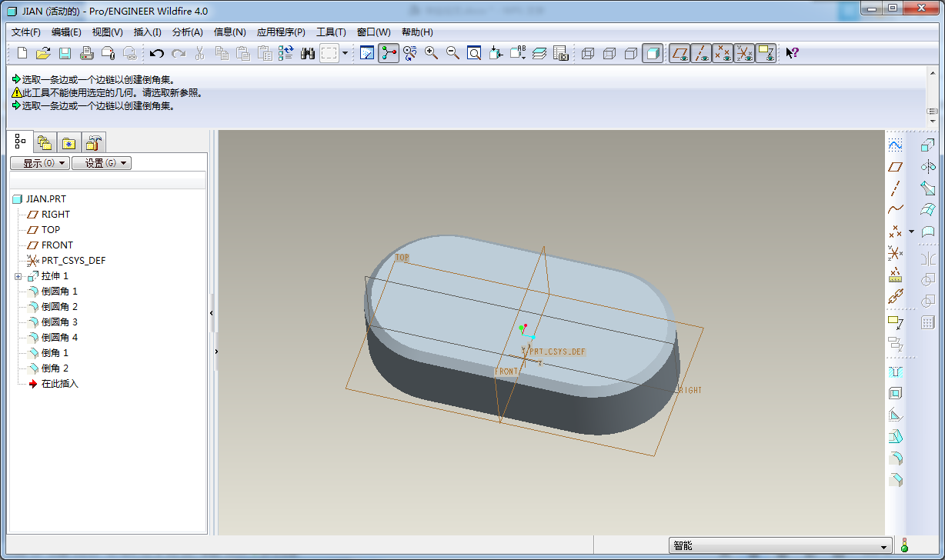
Task: Click the Hole tool in right toolbar
Action: point(895,372)
